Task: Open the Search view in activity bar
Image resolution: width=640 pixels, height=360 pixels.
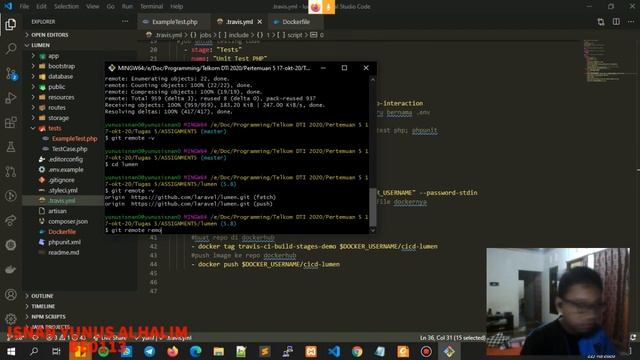Action: (11, 49)
